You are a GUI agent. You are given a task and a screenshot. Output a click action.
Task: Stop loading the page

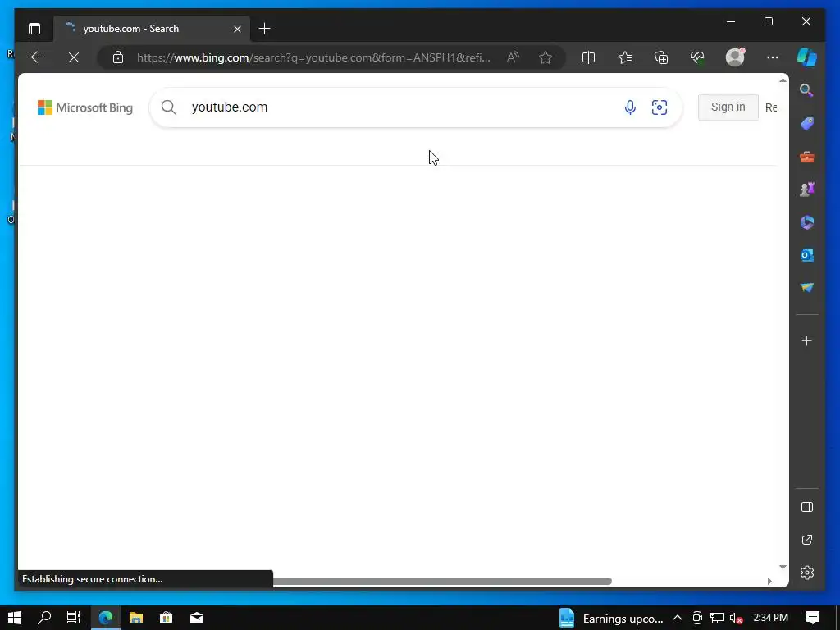[x=74, y=57]
